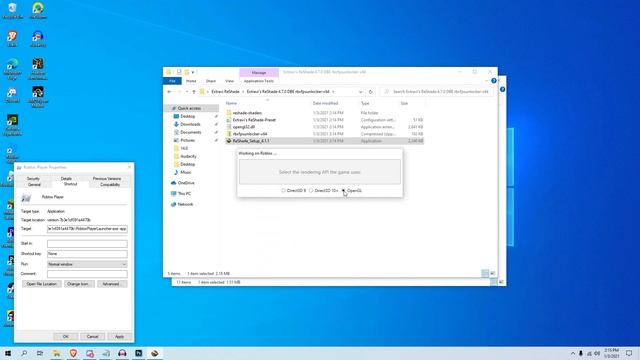Click Extravi ReShade breadcrumb in address bar
Image resolution: width=640 pixels, height=360 pixels.
pyautogui.click(x=225, y=92)
